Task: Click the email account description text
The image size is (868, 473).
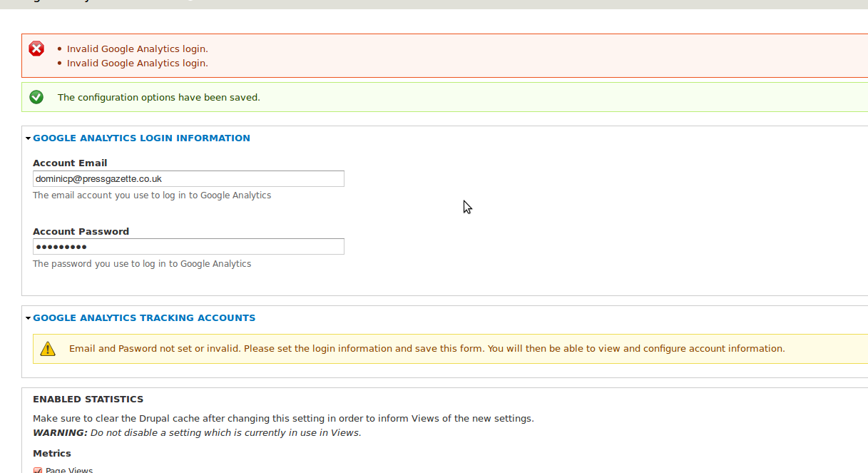Action: [x=152, y=195]
